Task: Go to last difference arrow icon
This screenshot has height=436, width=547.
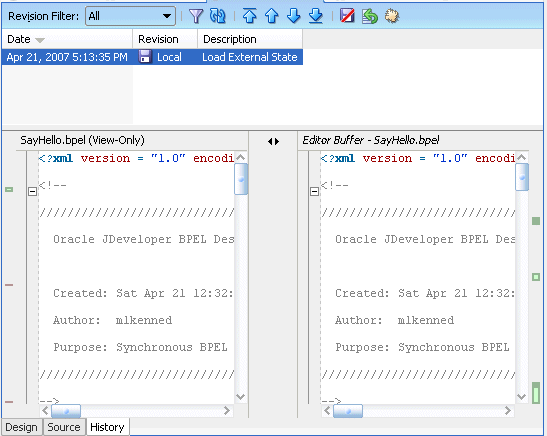Action: [316, 16]
